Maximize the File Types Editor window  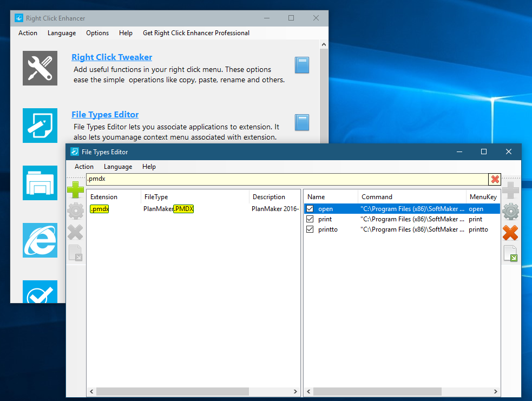(x=484, y=152)
